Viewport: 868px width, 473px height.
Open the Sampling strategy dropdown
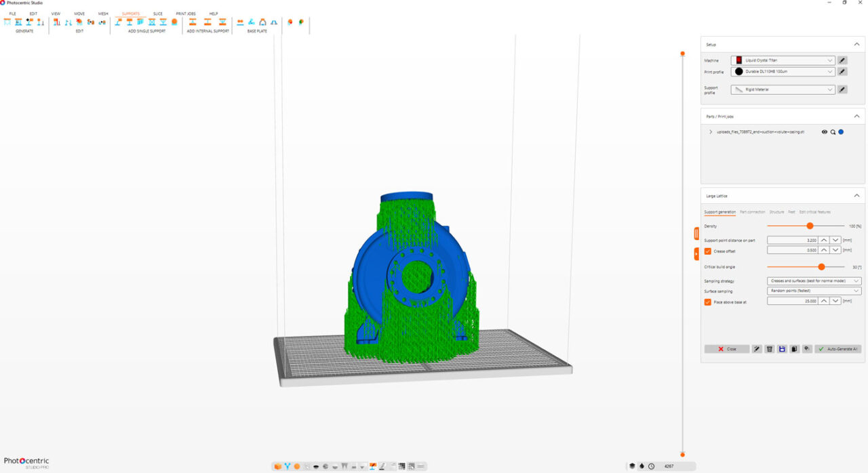tap(814, 281)
